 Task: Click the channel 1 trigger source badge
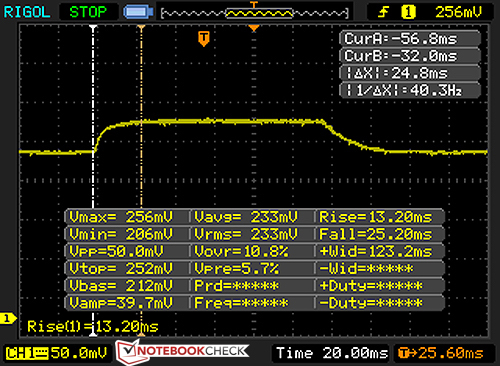(408, 12)
